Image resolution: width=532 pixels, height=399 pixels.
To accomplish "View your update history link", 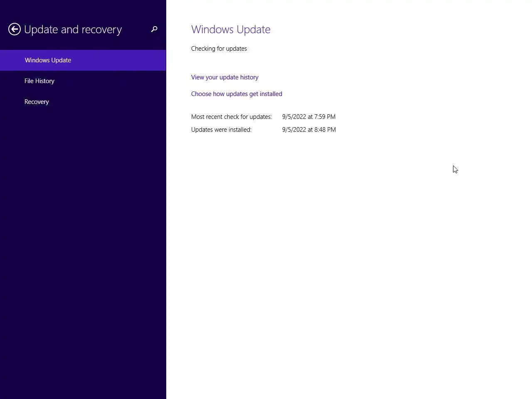I will [x=225, y=77].
